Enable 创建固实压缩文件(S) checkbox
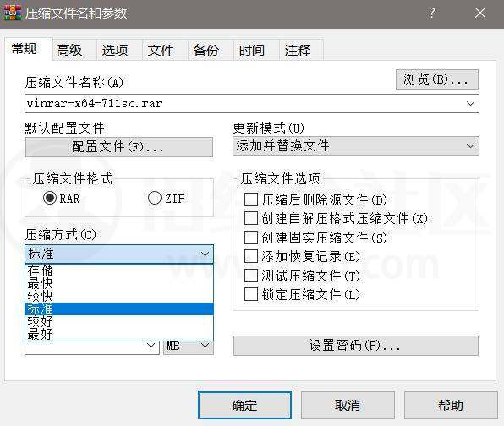The width and height of the screenshot is (504, 426). (251, 238)
